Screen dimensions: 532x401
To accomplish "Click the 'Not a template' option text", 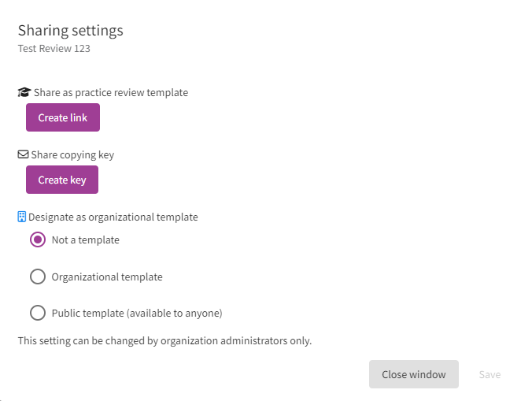I will point(86,239).
